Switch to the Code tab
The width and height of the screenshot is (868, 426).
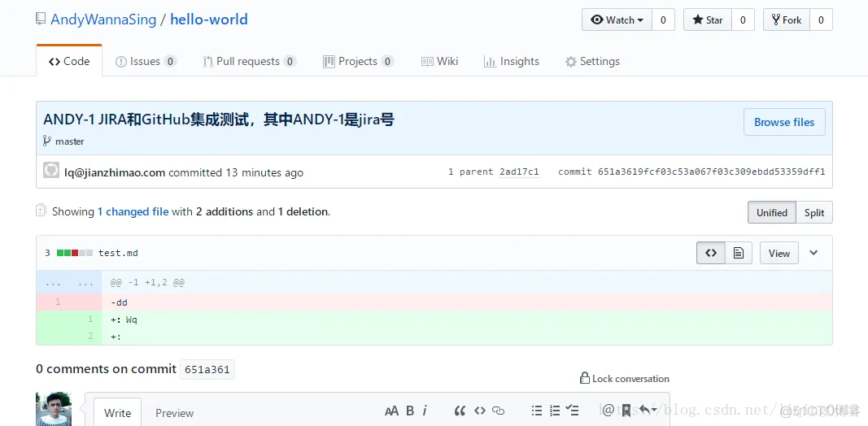pyautogui.click(x=69, y=61)
